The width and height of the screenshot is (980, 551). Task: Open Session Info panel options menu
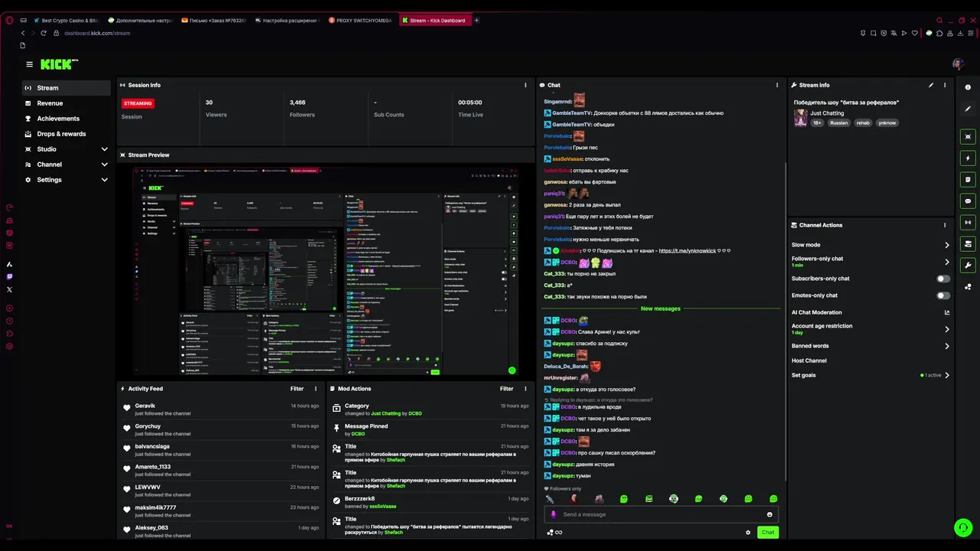click(525, 85)
